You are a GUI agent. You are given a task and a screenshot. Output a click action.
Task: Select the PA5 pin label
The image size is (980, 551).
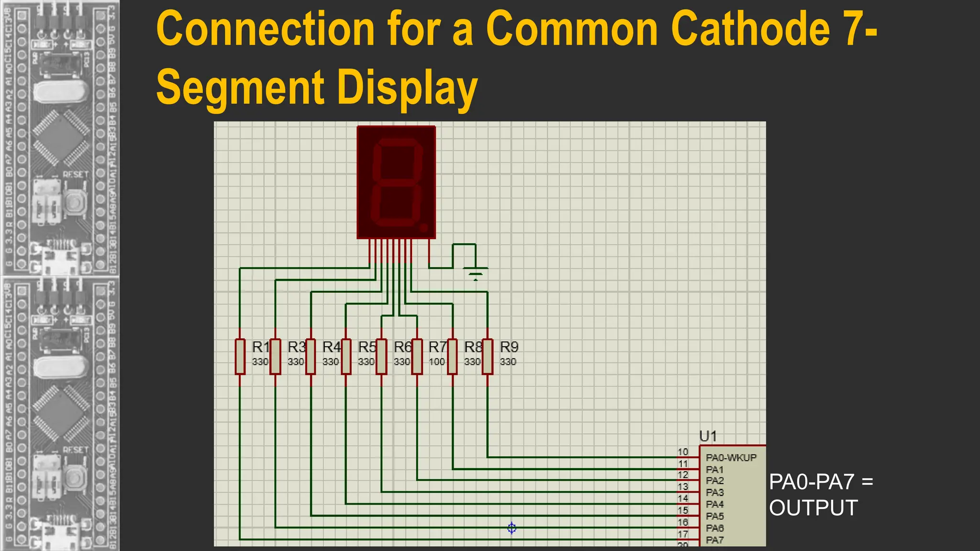pos(715,516)
